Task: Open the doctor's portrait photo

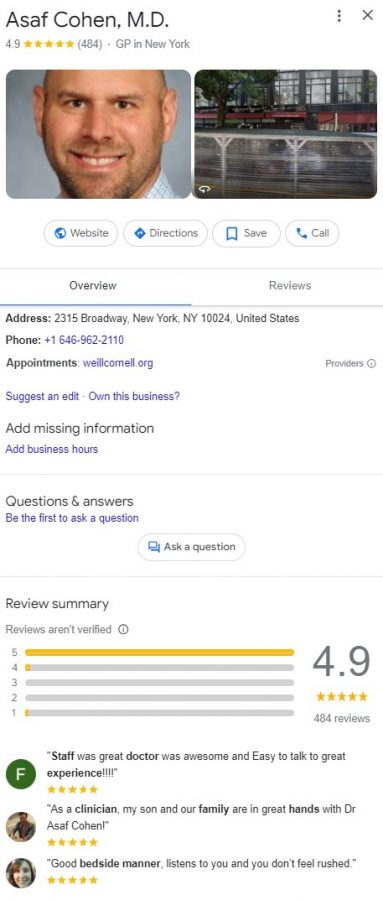Action: point(98,134)
